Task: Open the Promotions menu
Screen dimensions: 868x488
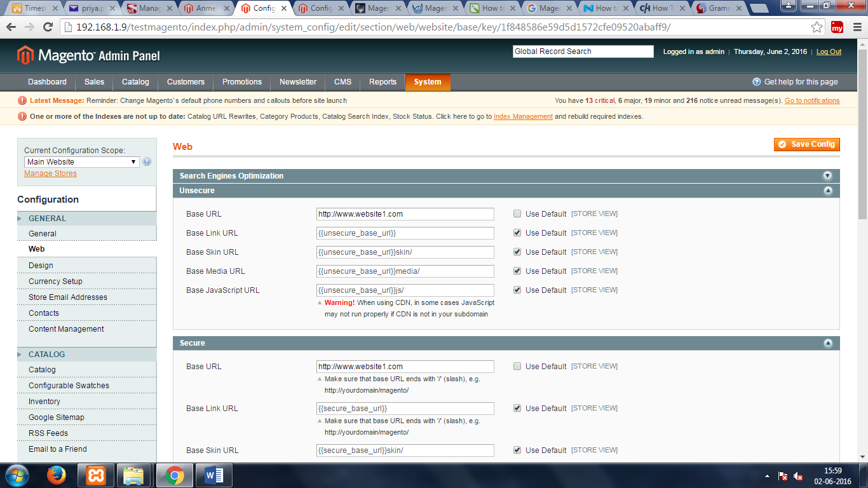Action: [242, 82]
